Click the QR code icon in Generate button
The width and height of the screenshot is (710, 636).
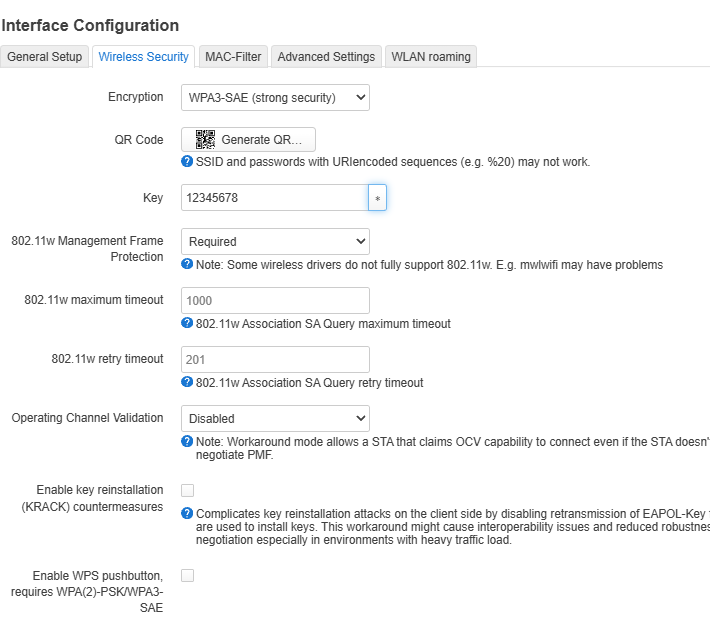(x=205, y=140)
